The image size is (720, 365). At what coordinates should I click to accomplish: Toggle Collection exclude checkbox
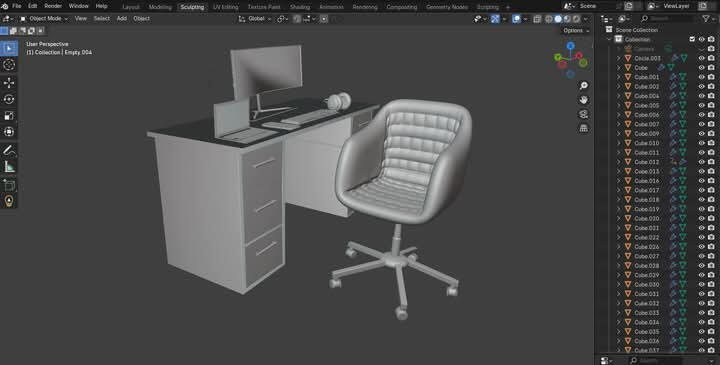point(692,39)
